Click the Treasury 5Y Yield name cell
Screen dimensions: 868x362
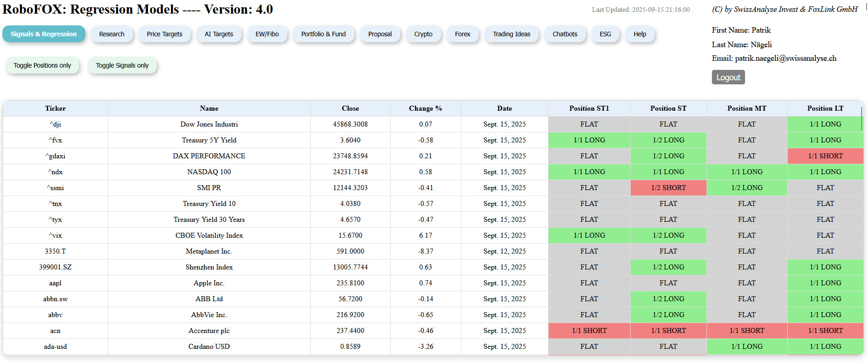[x=209, y=140]
